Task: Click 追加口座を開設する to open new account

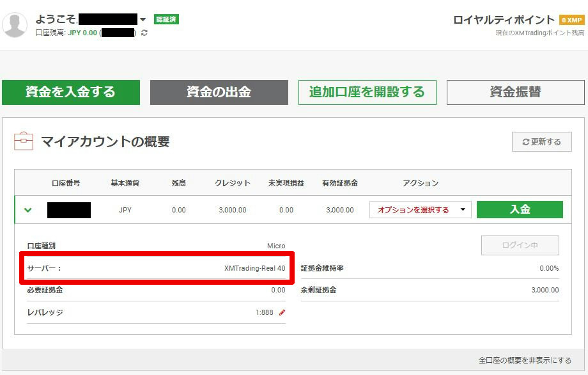Action: coord(367,92)
